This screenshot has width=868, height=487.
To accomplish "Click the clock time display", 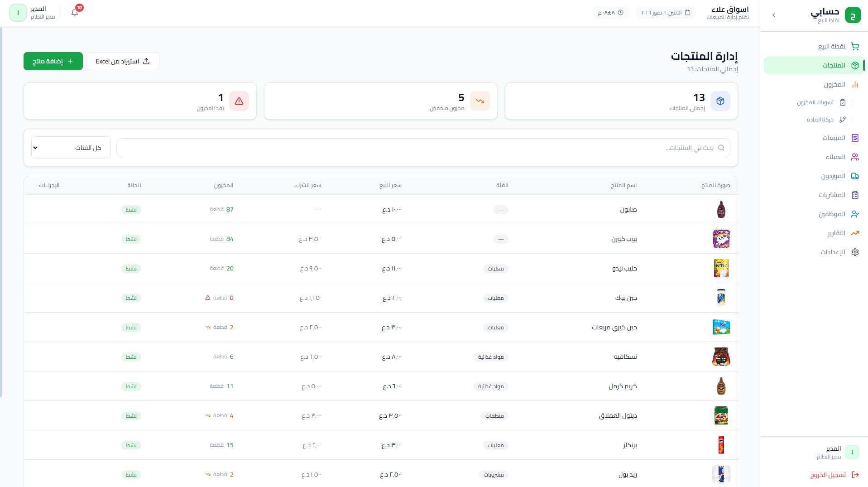I will (x=610, y=13).
